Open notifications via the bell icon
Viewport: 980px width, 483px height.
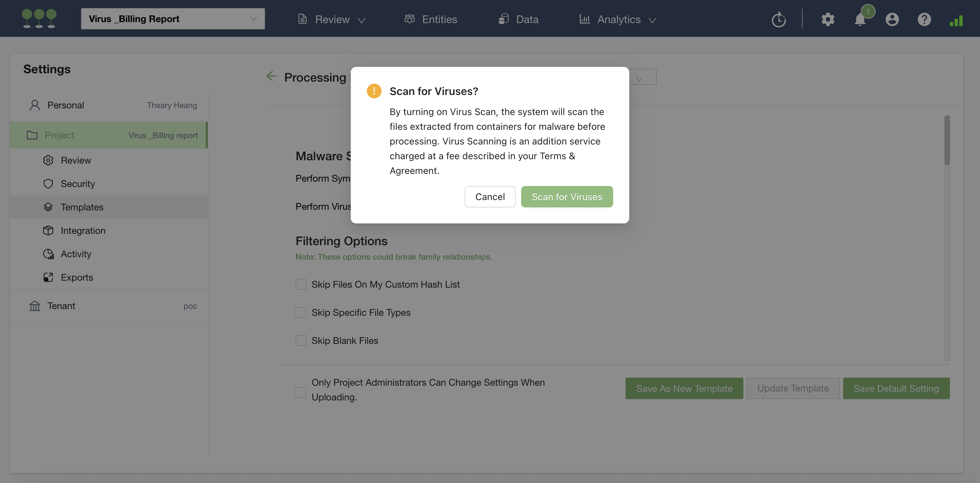point(860,20)
